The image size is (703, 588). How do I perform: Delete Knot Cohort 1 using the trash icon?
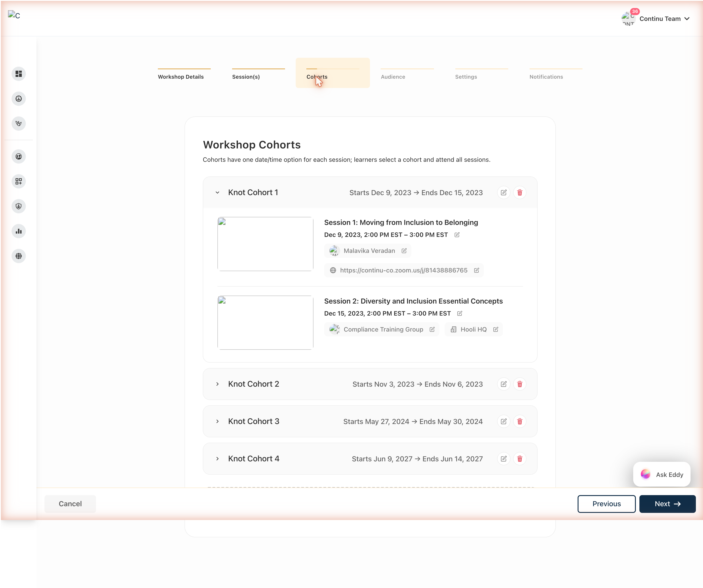[x=520, y=192]
